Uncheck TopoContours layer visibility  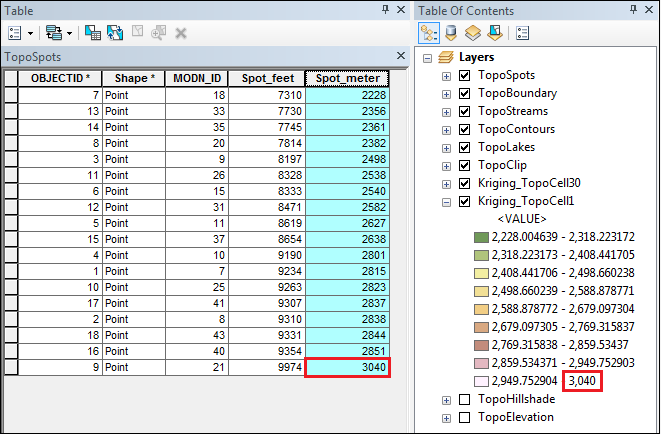coord(465,130)
